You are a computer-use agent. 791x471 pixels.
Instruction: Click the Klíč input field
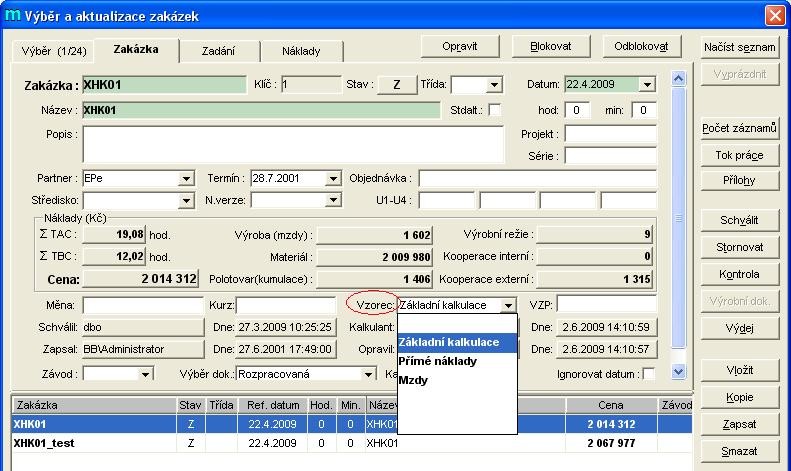pos(311,84)
